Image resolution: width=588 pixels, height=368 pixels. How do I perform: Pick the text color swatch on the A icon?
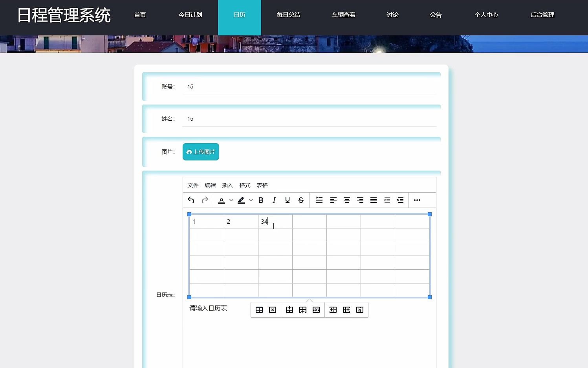[x=221, y=200]
